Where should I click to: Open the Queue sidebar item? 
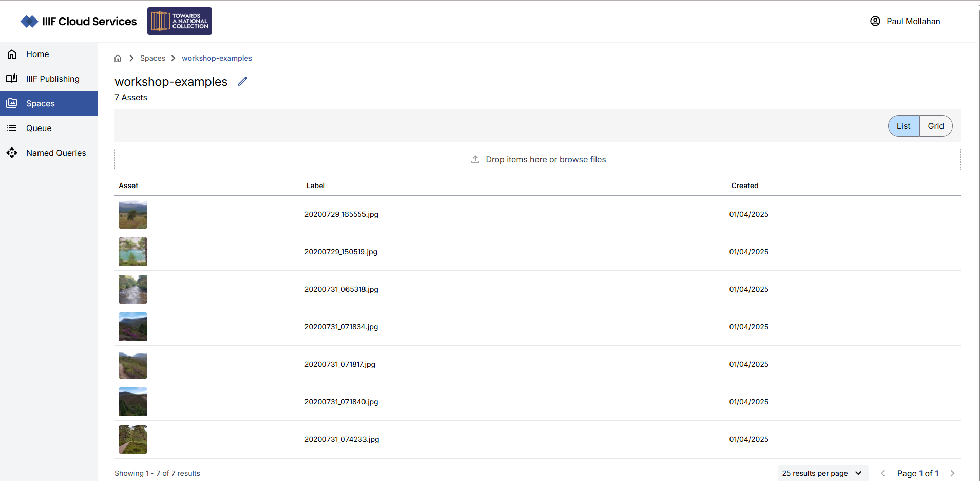(39, 128)
